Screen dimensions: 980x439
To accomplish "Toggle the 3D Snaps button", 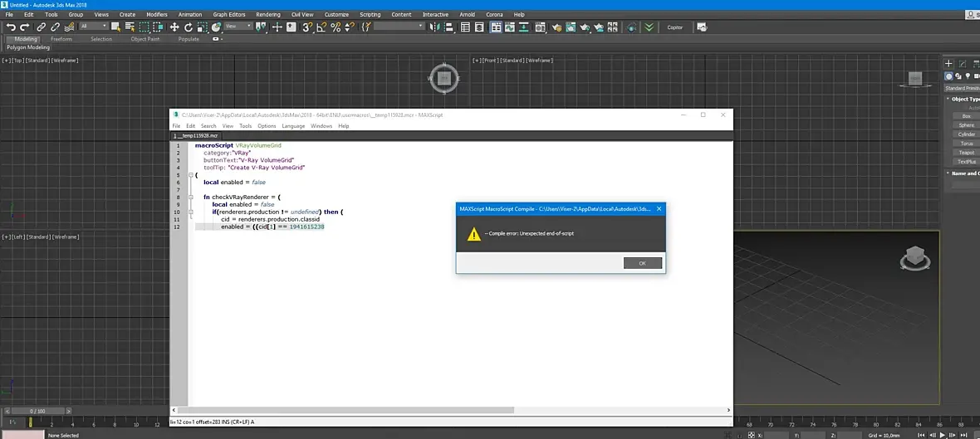I will [x=306, y=27].
